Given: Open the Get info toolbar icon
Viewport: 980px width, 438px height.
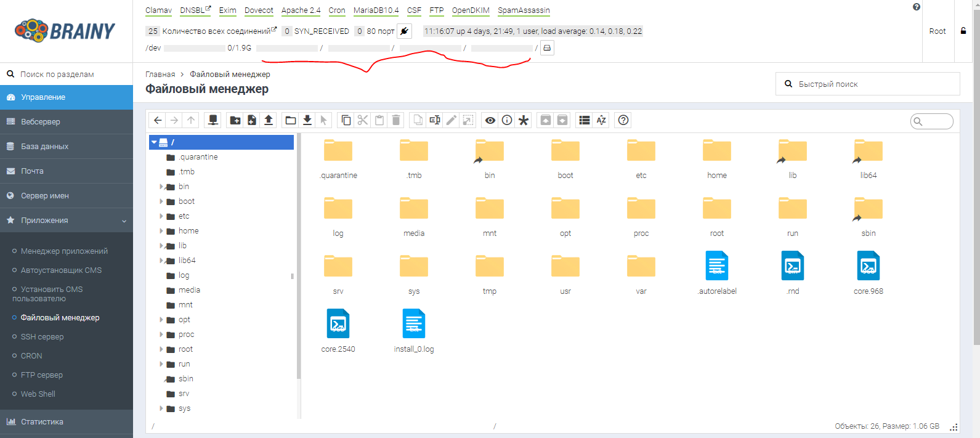Looking at the screenshot, I should tap(507, 120).
